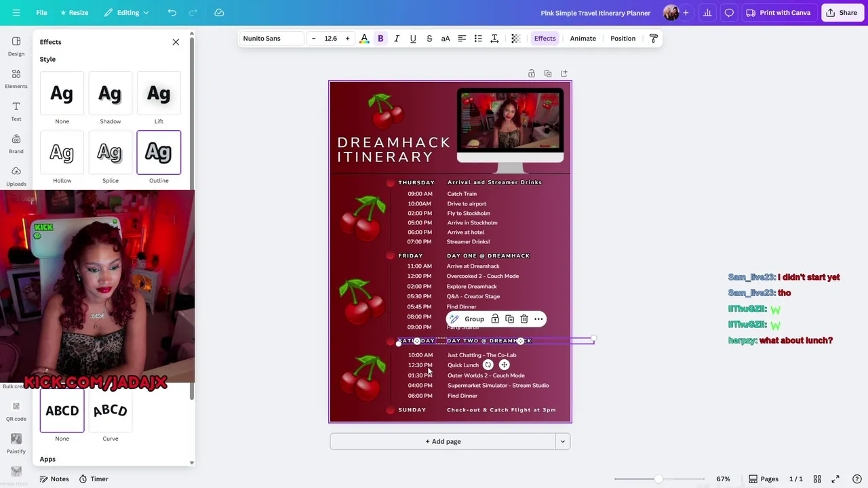The height and width of the screenshot is (488, 868).
Task: Open the Editing mode dropdown
Action: click(127, 13)
